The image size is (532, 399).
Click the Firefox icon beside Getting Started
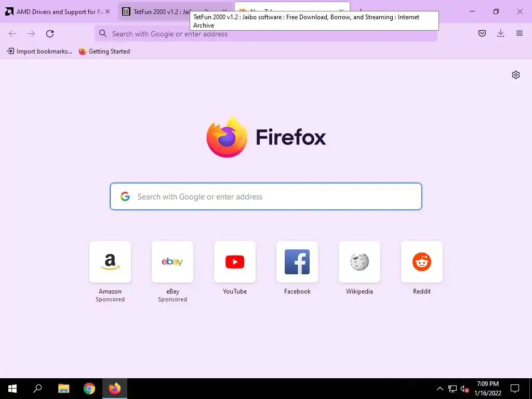pyautogui.click(x=83, y=51)
